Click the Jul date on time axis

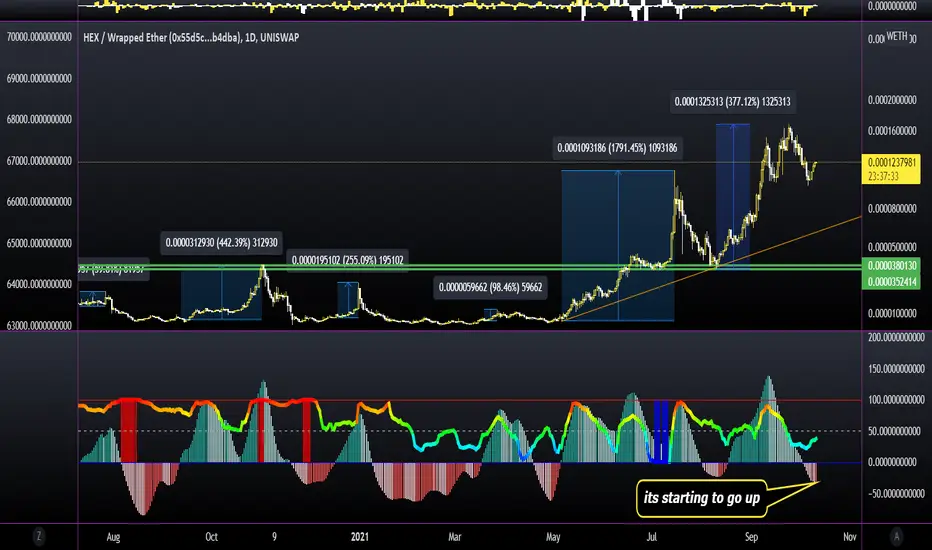tap(652, 537)
